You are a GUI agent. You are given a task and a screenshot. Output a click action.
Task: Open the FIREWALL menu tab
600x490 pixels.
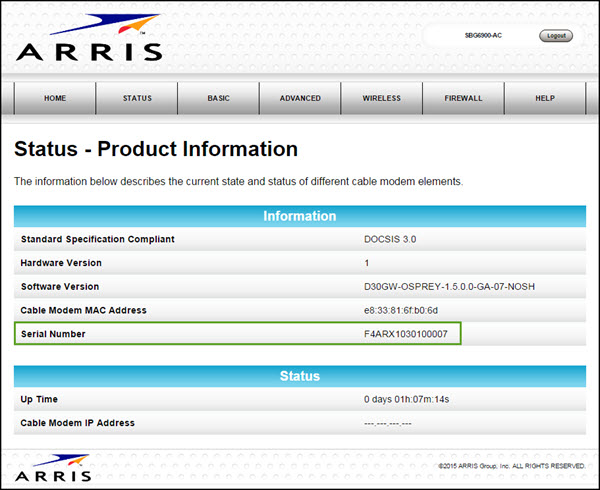point(463,98)
